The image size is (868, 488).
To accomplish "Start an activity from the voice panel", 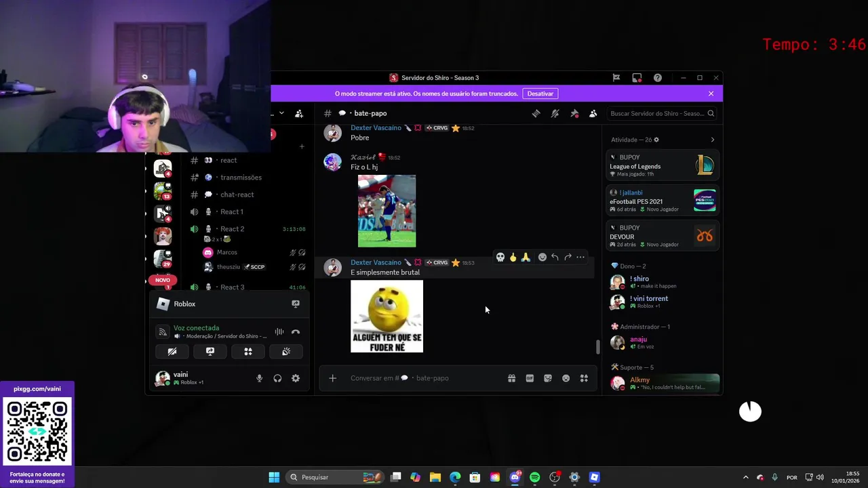I will pos(248,351).
